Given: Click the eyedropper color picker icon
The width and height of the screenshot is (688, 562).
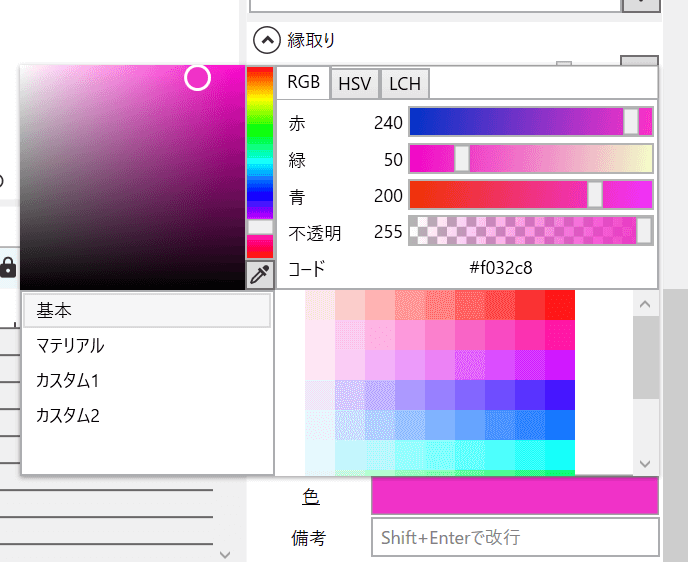Looking at the screenshot, I should pos(260,275).
